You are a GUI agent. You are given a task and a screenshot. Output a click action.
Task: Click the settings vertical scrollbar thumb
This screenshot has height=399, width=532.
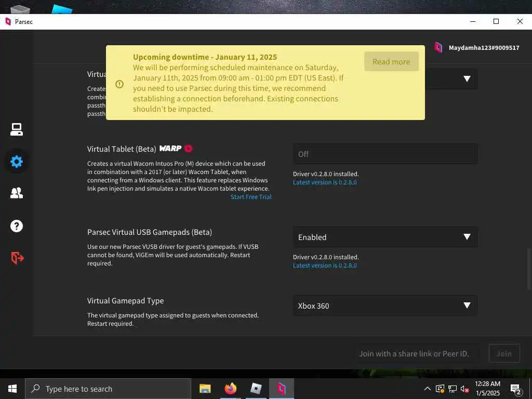(528, 269)
